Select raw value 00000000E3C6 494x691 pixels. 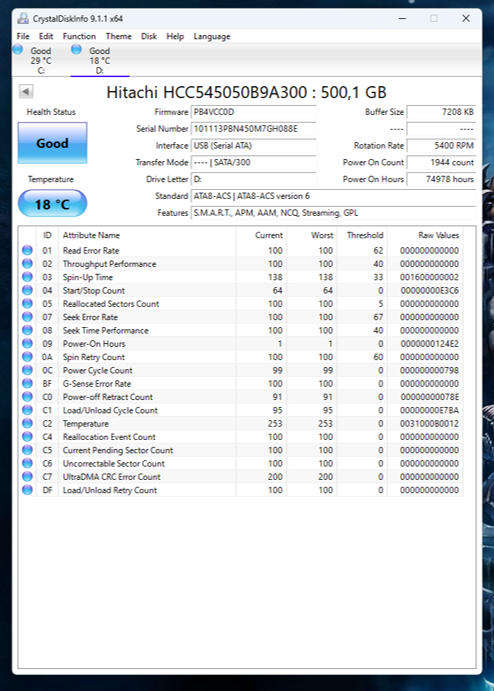coord(430,290)
